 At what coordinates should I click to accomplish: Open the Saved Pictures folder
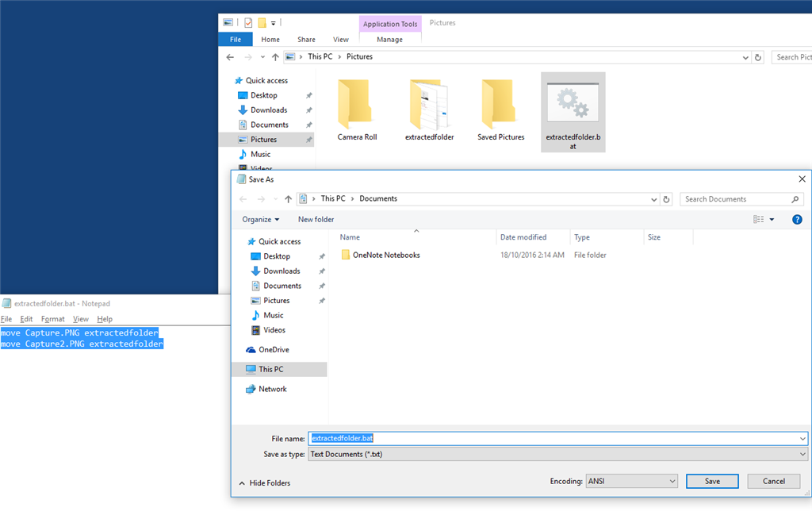pos(501,110)
